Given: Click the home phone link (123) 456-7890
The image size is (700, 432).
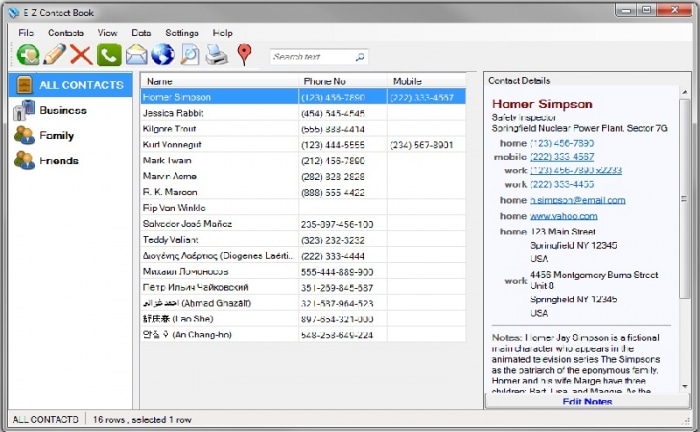Looking at the screenshot, I should point(562,143).
